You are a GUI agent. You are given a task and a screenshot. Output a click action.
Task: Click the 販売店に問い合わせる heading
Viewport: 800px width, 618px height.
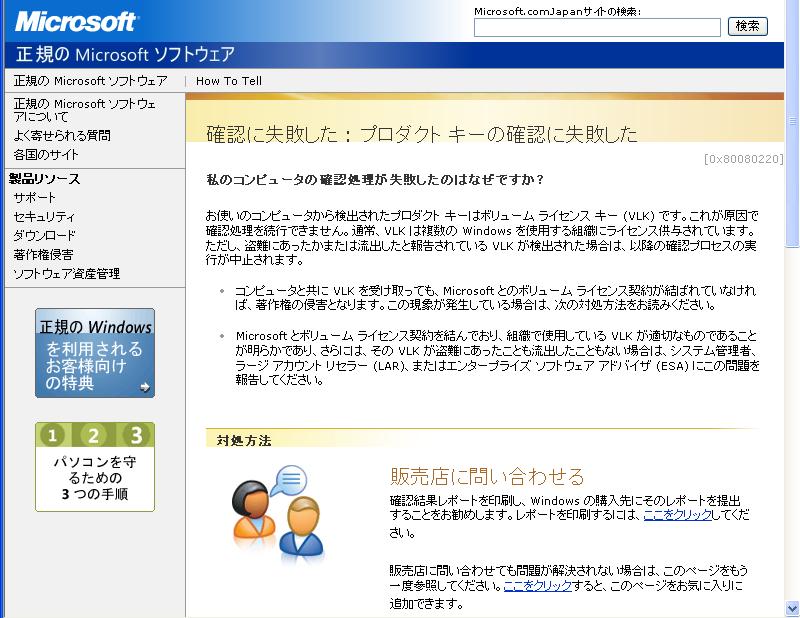click(x=487, y=476)
